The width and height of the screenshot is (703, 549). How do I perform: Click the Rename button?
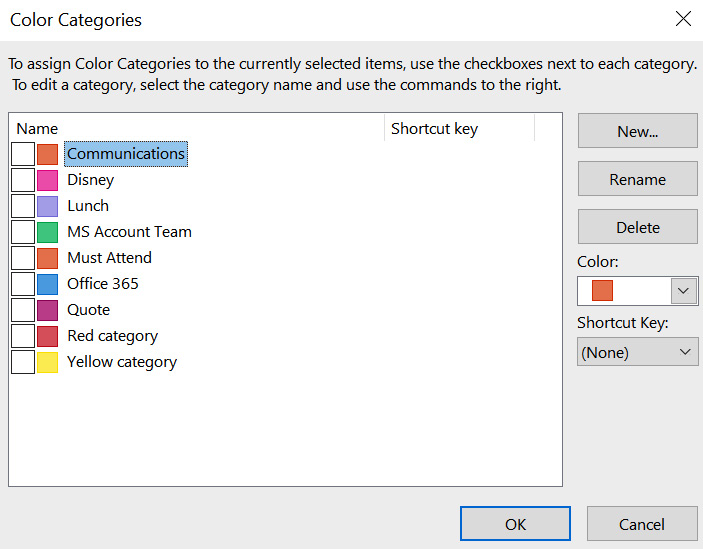click(x=638, y=179)
